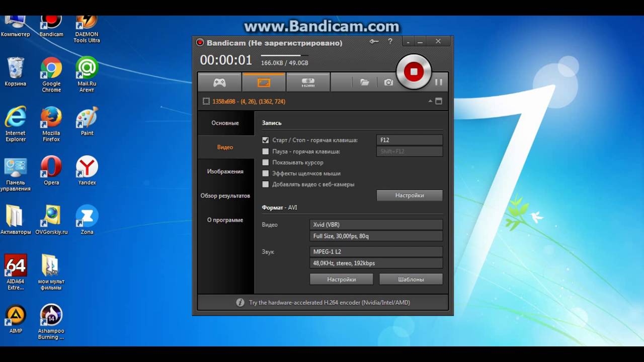Click the Шаблоны button
644x362 pixels.
[x=411, y=279]
